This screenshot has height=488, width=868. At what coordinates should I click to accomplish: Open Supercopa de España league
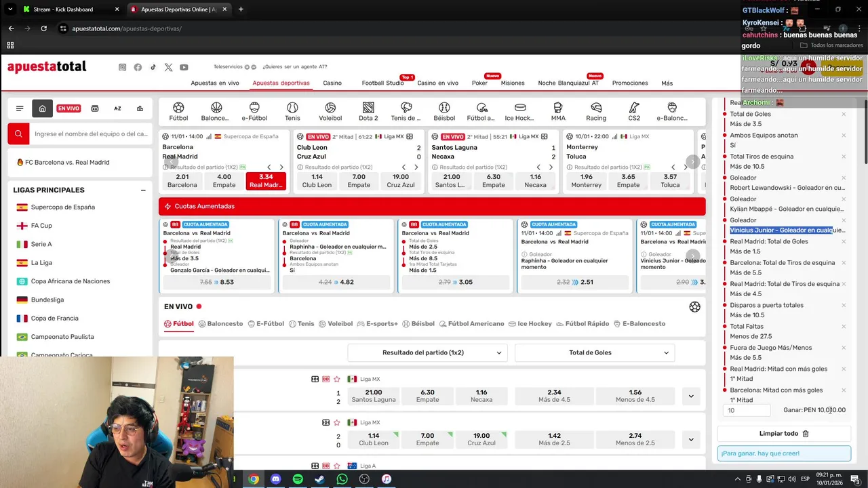click(x=63, y=207)
